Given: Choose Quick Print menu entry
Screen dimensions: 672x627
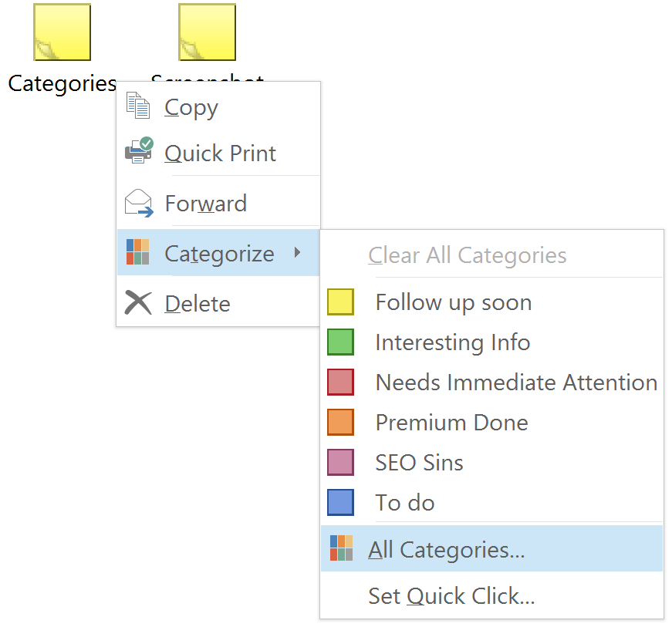Looking at the screenshot, I should 220,153.
